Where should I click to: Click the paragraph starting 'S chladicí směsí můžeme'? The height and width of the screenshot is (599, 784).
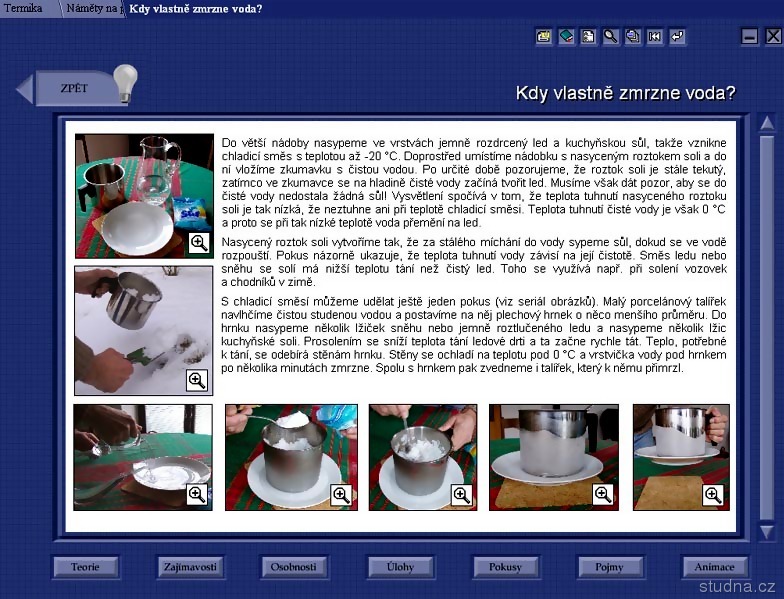point(474,335)
